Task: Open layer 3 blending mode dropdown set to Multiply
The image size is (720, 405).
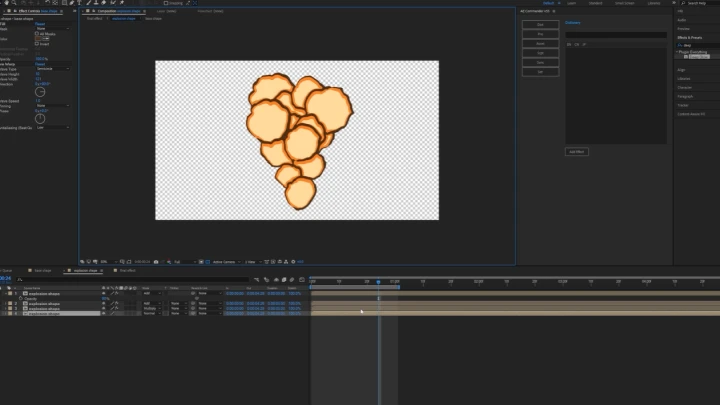Action: click(x=152, y=309)
